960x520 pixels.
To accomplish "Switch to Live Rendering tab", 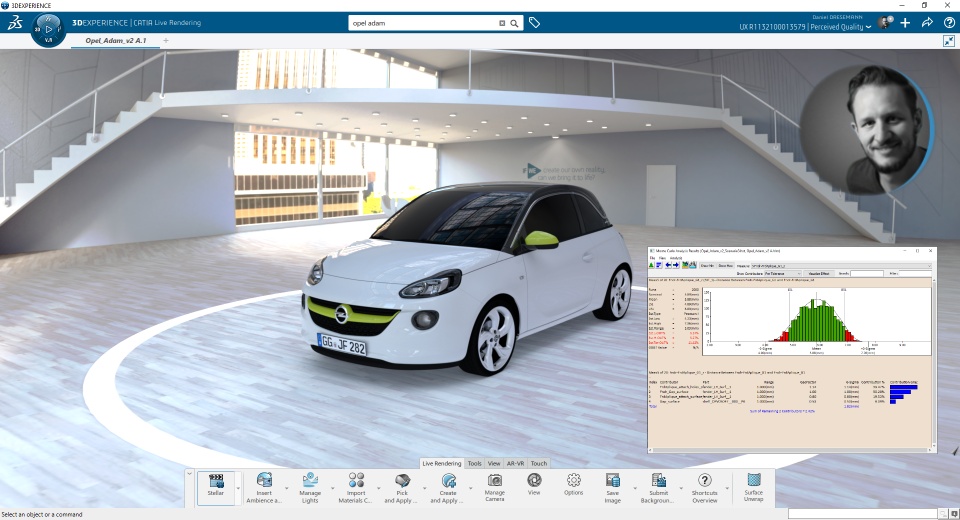I will click(x=441, y=464).
